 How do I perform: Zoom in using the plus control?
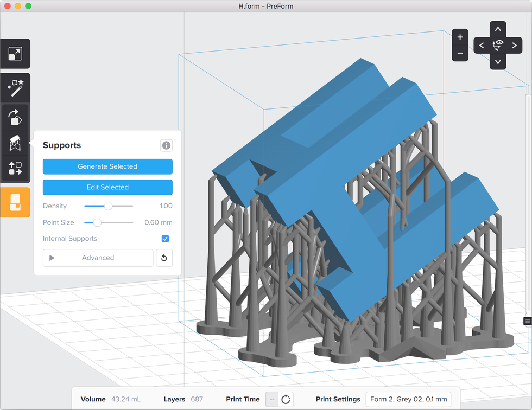click(460, 37)
